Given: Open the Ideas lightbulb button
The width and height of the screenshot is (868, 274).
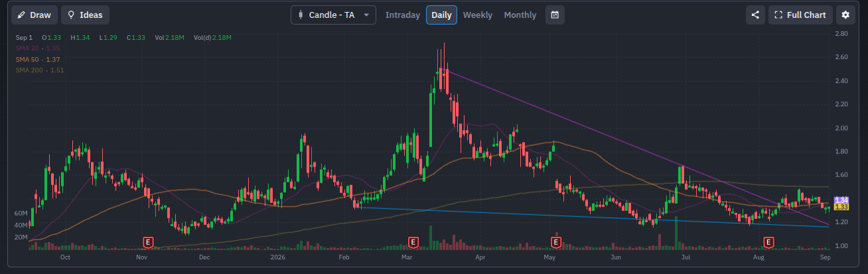Looking at the screenshot, I should coord(85,15).
